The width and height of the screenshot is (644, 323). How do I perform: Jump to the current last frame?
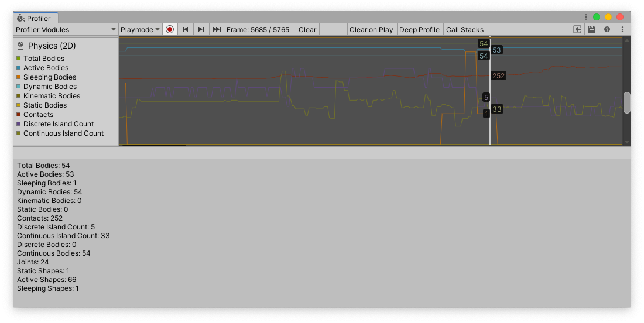(x=217, y=29)
